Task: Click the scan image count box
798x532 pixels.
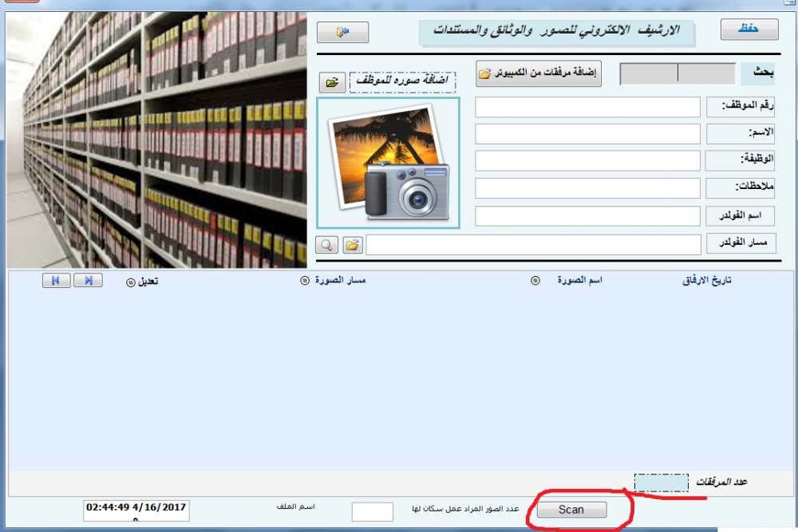Action: click(372, 512)
